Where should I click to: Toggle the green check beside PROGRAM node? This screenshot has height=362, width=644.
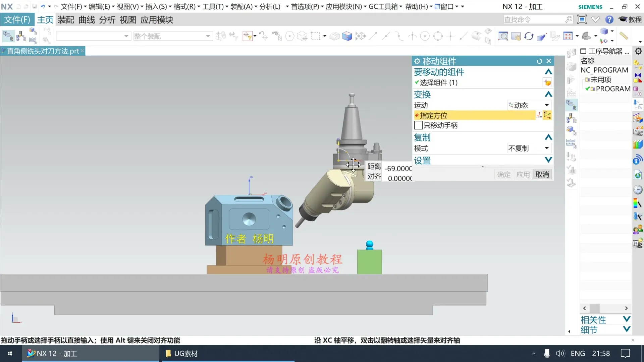[588, 88]
